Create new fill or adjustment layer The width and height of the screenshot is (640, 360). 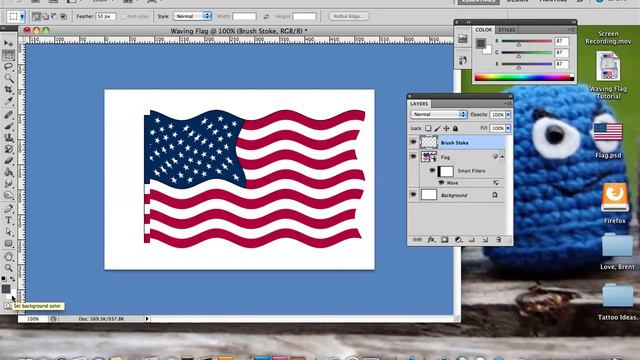click(x=458, y=240)
